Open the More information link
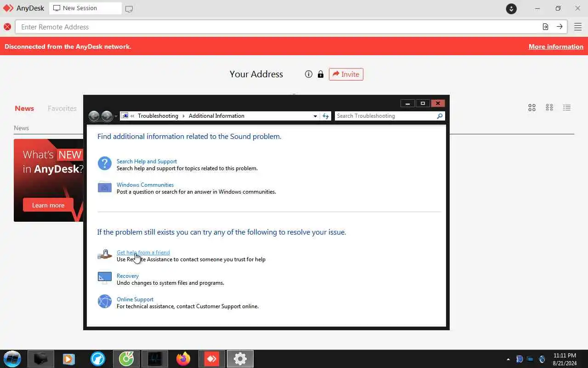 coord(556,46)
